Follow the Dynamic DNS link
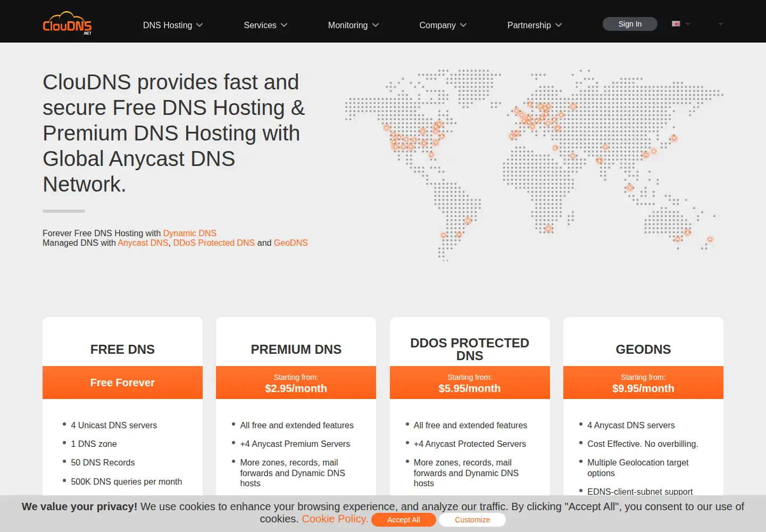 click(x=189, y=233)
